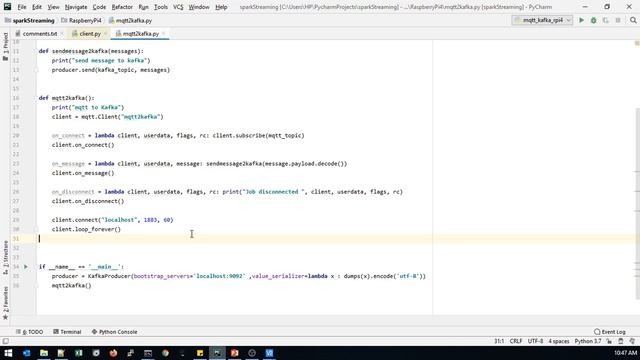The image size is (640, 360).
Task: Click RaspberryPi4 folder in breadcrumb
Action: 82,20
